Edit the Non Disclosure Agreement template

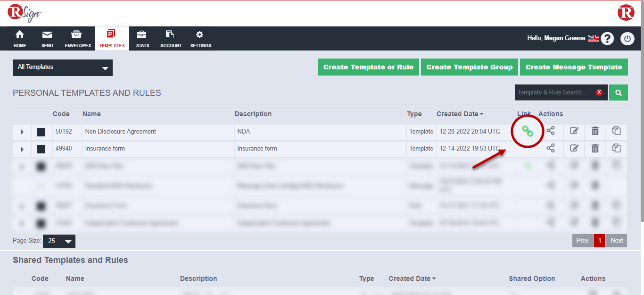click(x=574, y=131)
